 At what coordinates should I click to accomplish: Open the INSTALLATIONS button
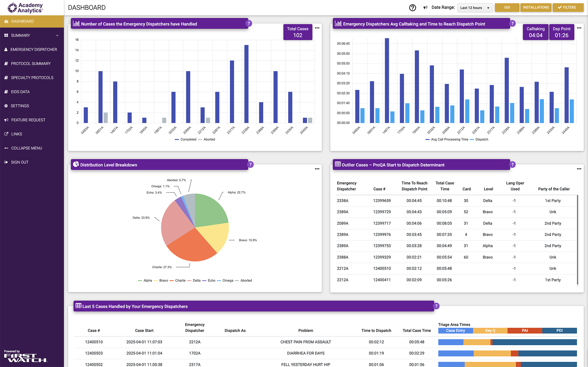(x=536, y=7)
